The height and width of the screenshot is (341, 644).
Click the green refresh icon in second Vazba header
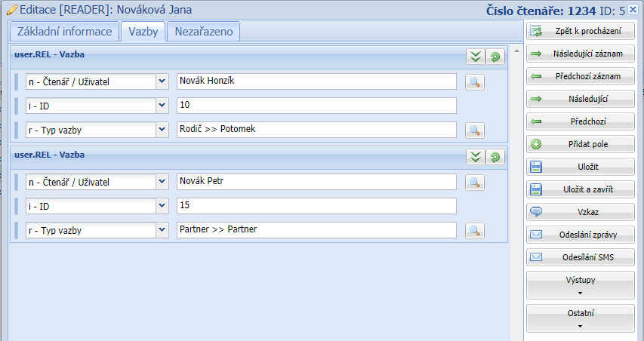pos(495,157)
